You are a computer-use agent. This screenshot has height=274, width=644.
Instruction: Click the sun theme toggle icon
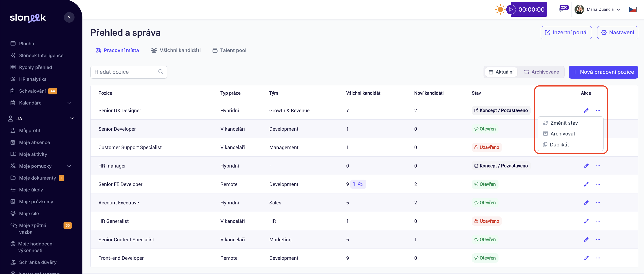coord(500,9)
